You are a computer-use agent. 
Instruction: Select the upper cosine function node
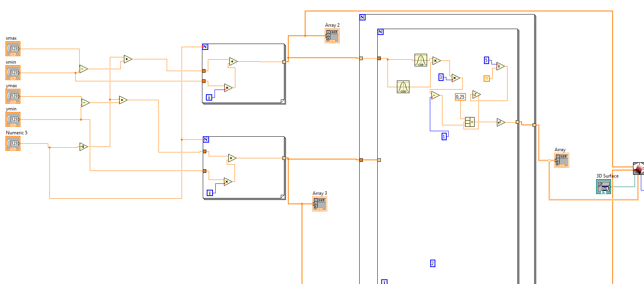(x=421, y=60)
